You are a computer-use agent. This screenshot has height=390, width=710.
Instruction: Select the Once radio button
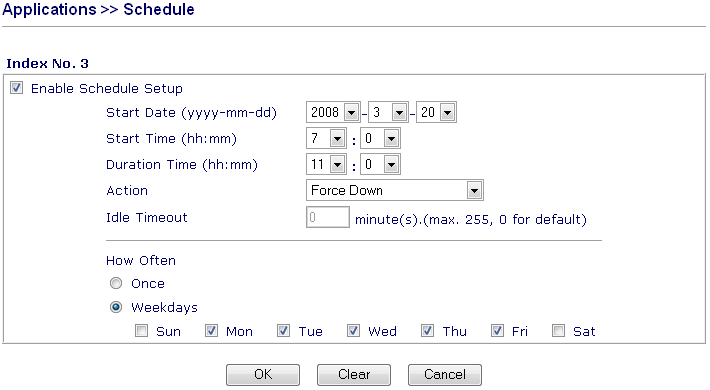116,284
